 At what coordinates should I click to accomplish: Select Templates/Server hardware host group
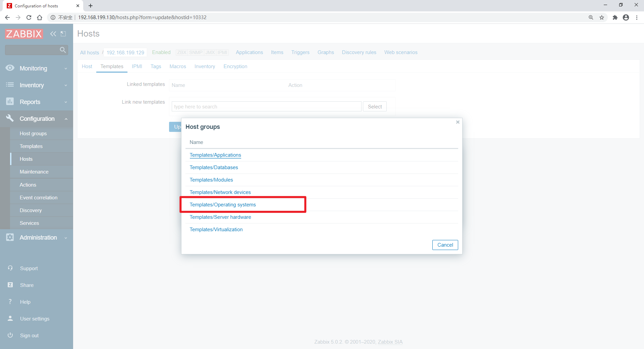(x=220, y=217)
